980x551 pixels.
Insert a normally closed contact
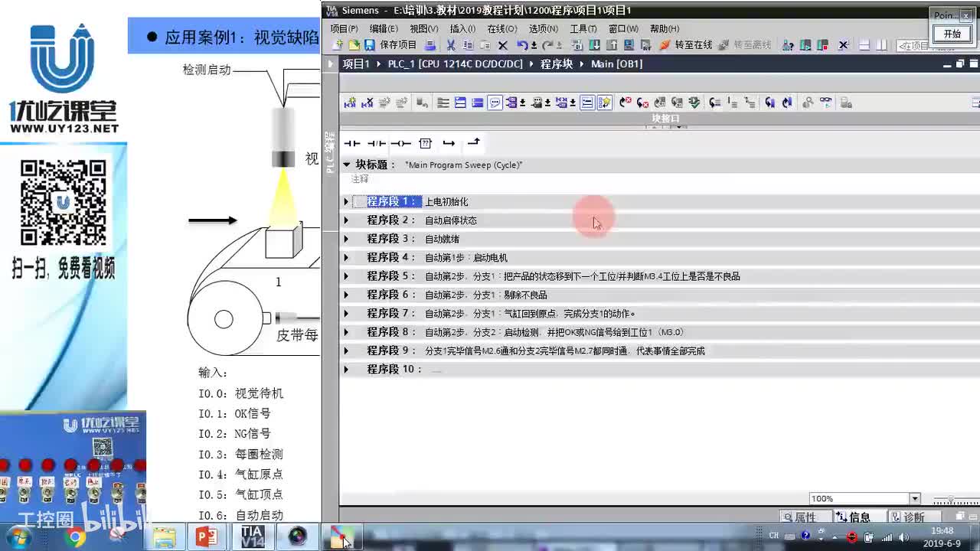pos(376,143)
